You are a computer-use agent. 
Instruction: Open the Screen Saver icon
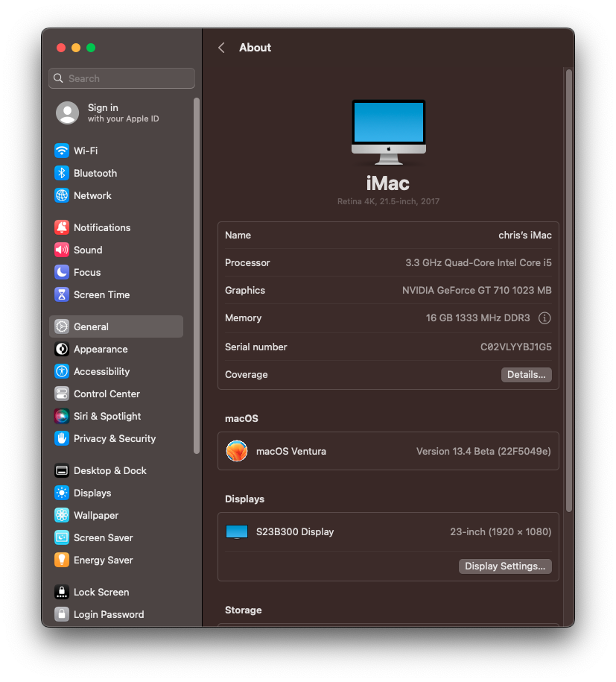click(62, 537)
